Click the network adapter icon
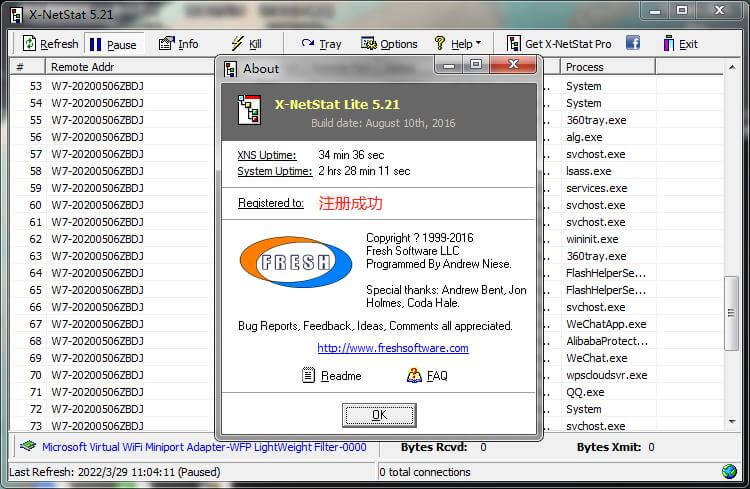This screenshot has height=489, width=750. pos(28,446)
